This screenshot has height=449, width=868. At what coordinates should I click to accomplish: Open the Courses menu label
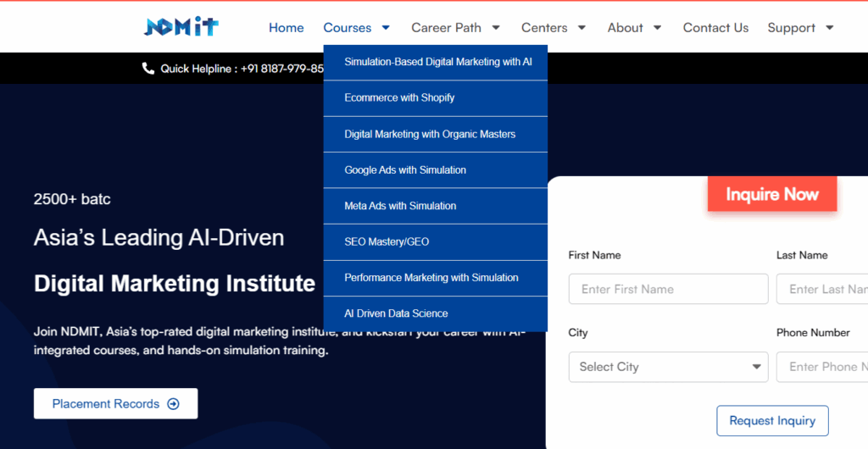pos(347,28)
